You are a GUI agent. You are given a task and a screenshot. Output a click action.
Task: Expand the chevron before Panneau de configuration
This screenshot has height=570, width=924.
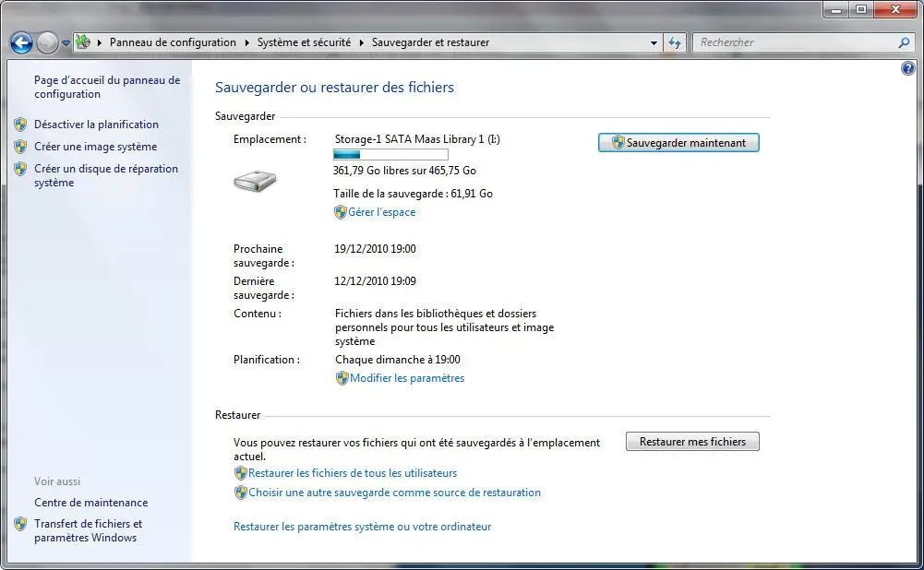tap(100, 42)
